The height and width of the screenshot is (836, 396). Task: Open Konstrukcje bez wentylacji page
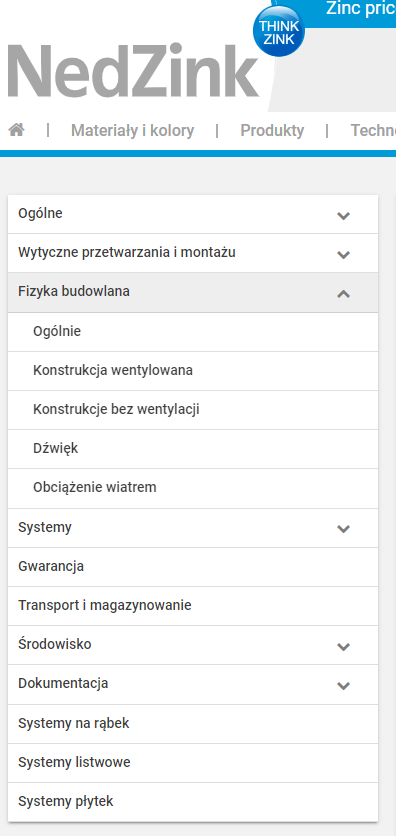pos(193,409)
